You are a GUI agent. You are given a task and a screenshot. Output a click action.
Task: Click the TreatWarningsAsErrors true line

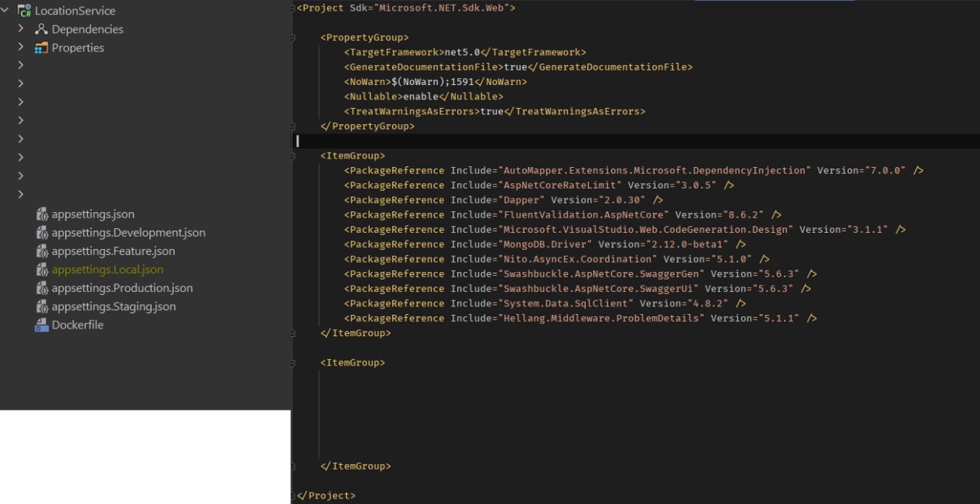click(x=495, y=111)
